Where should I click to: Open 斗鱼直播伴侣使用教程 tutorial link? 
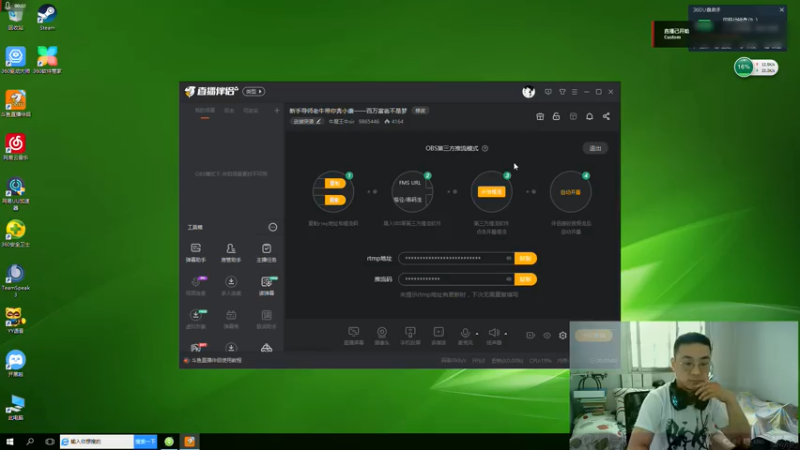(216, 360)
